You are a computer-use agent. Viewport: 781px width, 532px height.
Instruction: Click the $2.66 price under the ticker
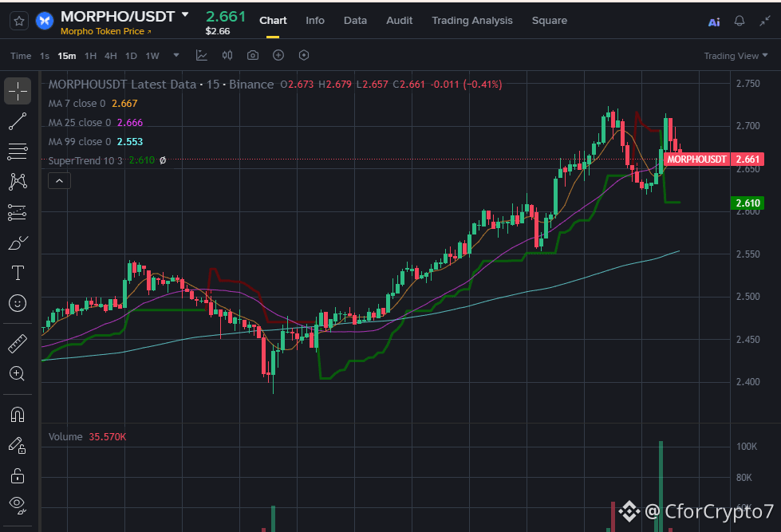pyautogui.click(x=218, y=31)
